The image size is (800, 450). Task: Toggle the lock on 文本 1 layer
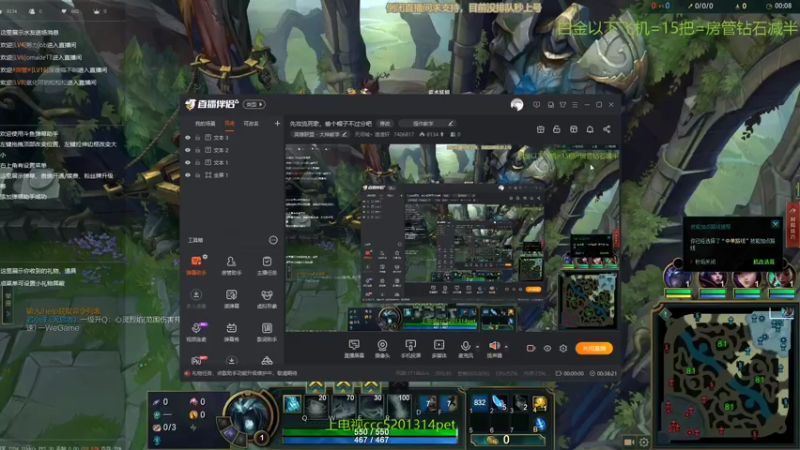tap(197, 162)
